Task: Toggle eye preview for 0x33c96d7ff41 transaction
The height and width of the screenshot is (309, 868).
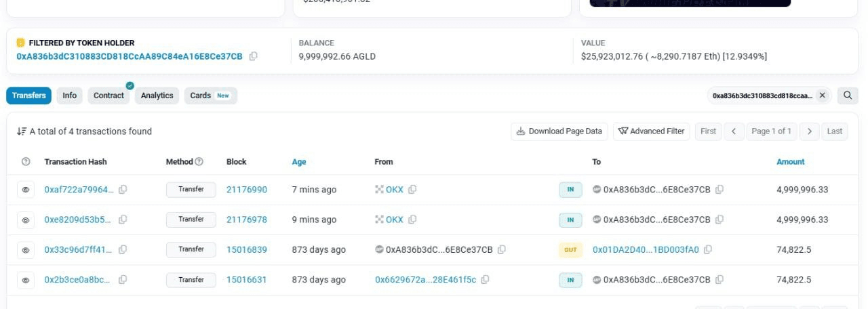Action: coord(26,250)
